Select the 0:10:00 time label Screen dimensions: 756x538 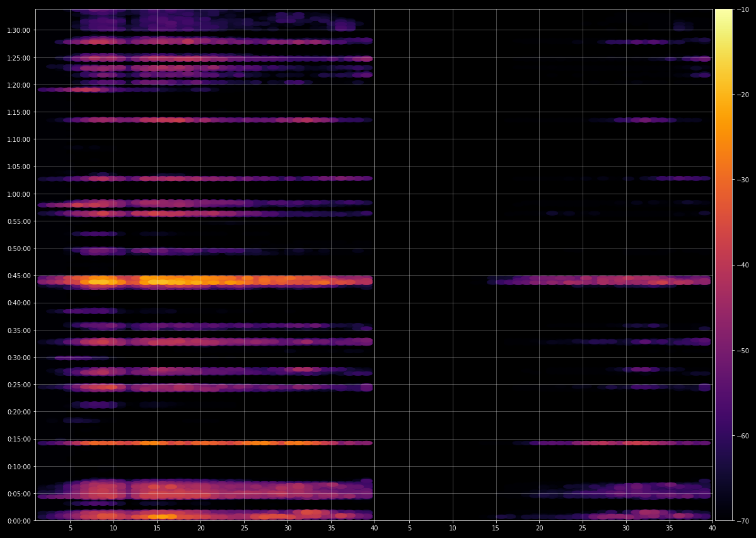click(x=19, y=467)
